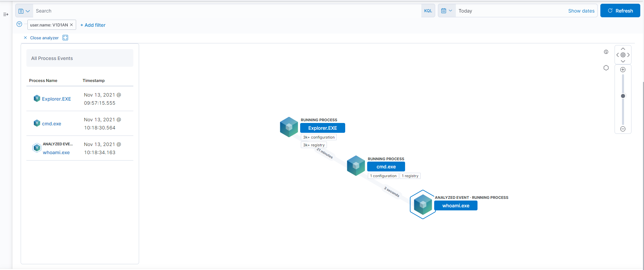Adjust the graph zoom slider handle

623,96
